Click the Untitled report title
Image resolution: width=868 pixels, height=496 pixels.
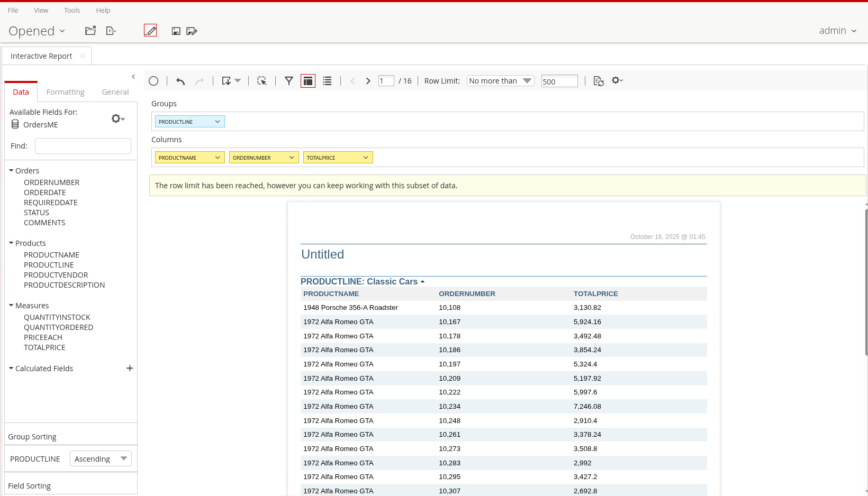(x=322, y=254)
